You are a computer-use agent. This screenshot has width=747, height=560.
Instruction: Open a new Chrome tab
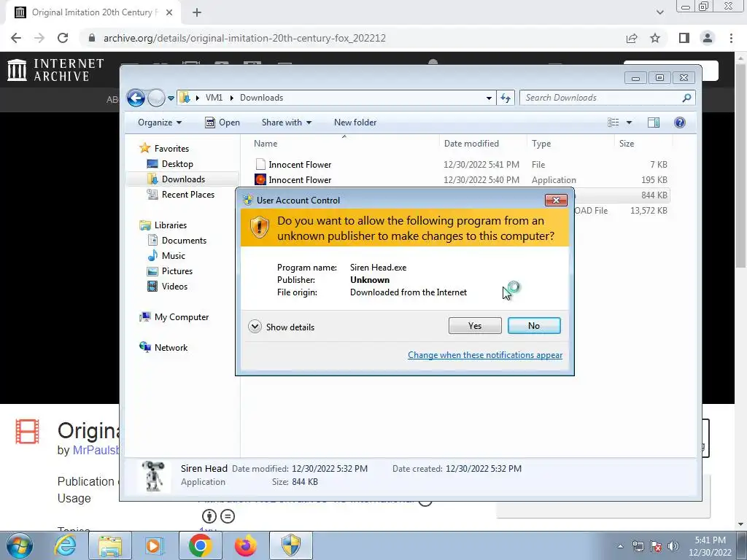pyautogui.click(x=197, y=13)
